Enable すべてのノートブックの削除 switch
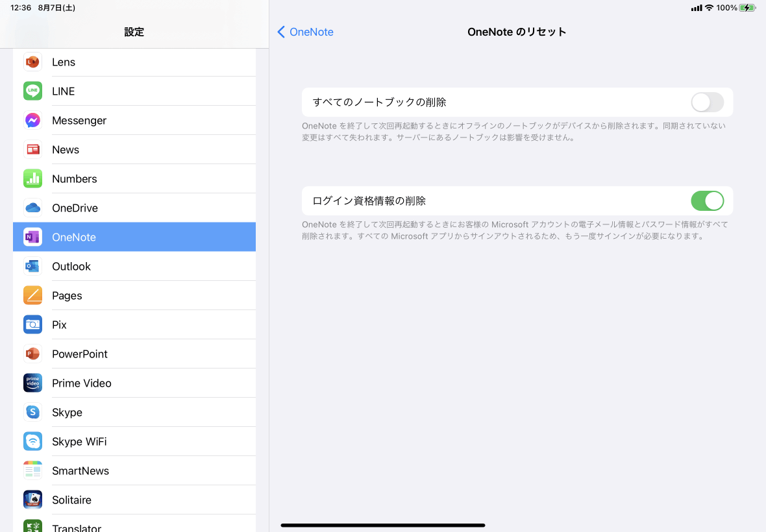Screen dimensions: 766x532 [x=707, y=103]
